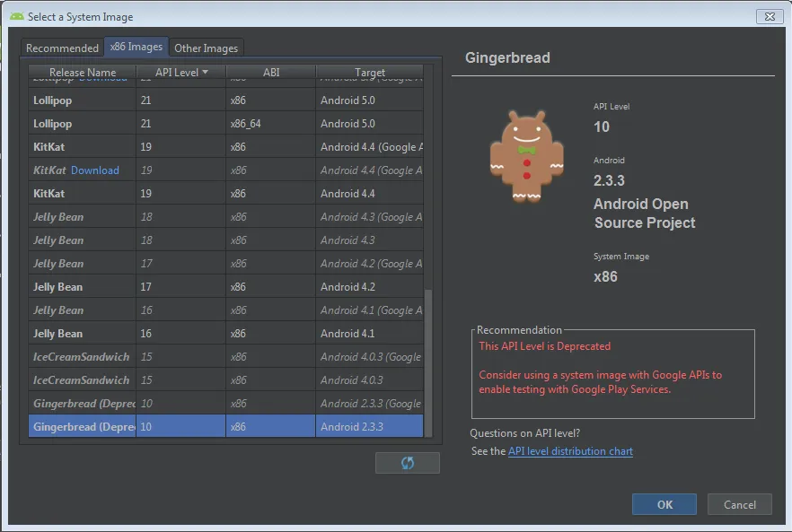
Task: Select the x86 Images tab
Action: tap(136, 47)
